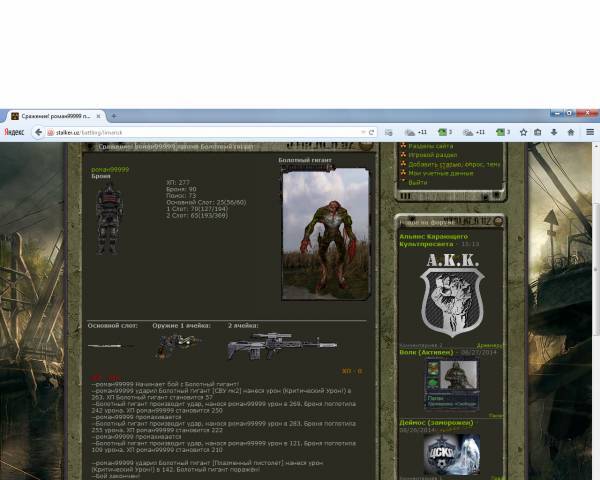Image resolution: width=600 pixels, height=480 pixels.
Task: Open the Разделы сайта menu link
Action: pyautogui.click(x=430, y=146)
